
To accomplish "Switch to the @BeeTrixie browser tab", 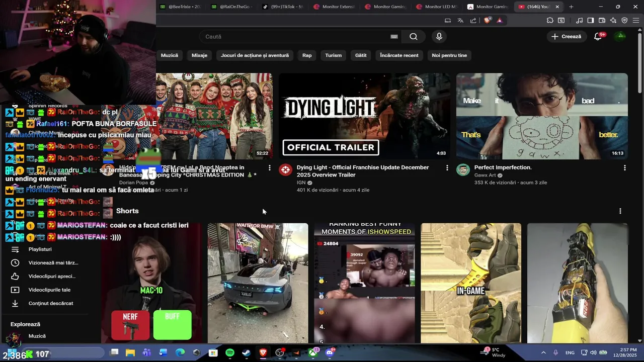I will [181, 7].
